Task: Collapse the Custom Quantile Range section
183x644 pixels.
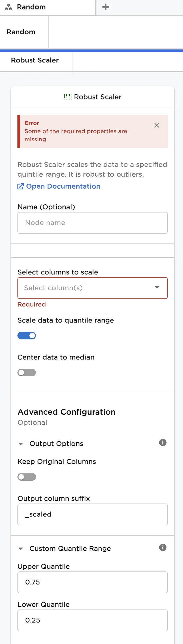Action: [21, 549]
